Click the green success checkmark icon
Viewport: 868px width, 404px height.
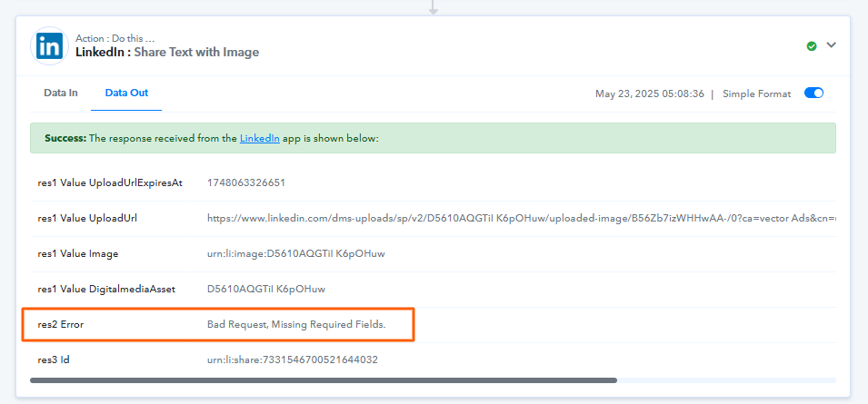pos(812,46)
